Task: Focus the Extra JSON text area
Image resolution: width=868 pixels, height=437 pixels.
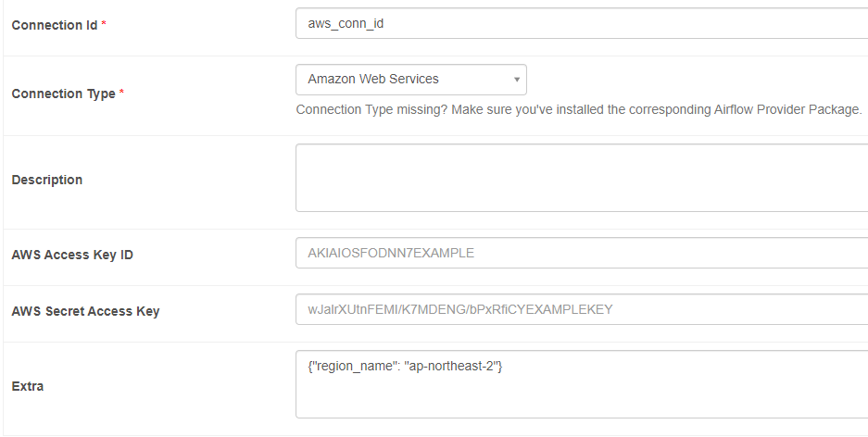Action: [582, 384]
